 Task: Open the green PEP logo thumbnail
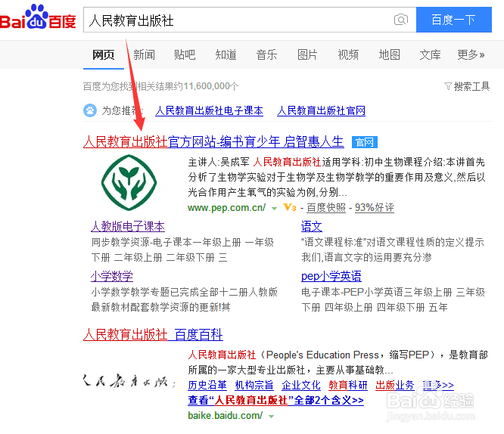point(129,182)
